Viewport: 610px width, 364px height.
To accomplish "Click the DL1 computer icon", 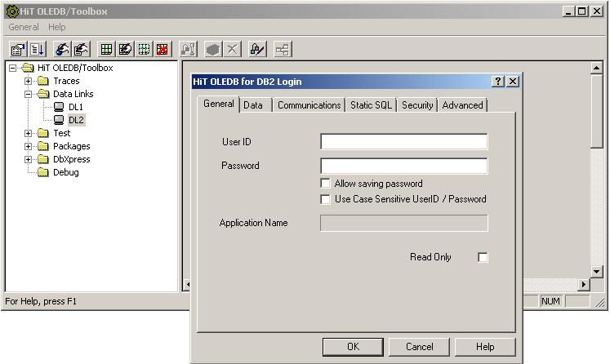I will click(59, 107).
